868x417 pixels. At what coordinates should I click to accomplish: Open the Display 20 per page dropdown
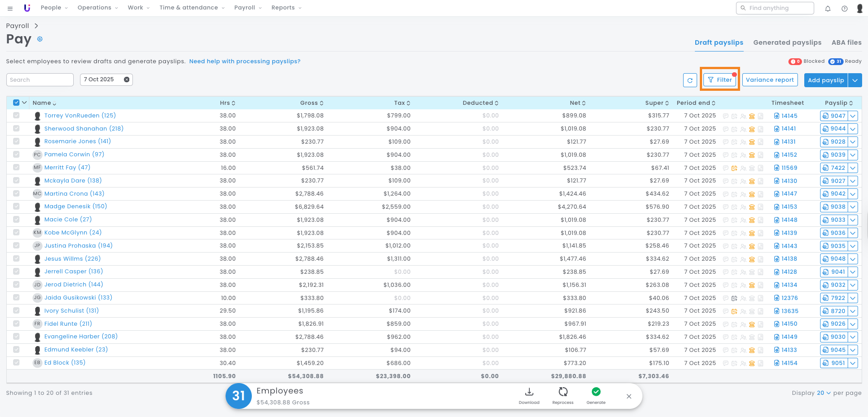coord(824,393)
